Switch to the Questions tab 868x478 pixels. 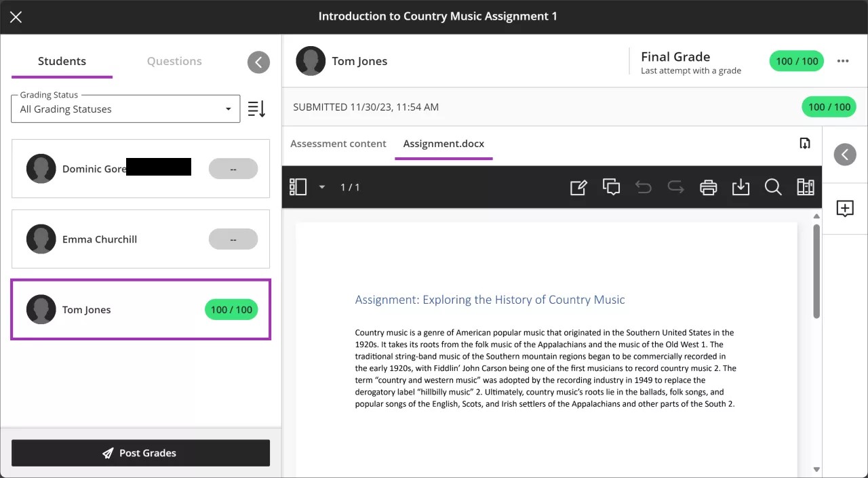click(174, 61)
